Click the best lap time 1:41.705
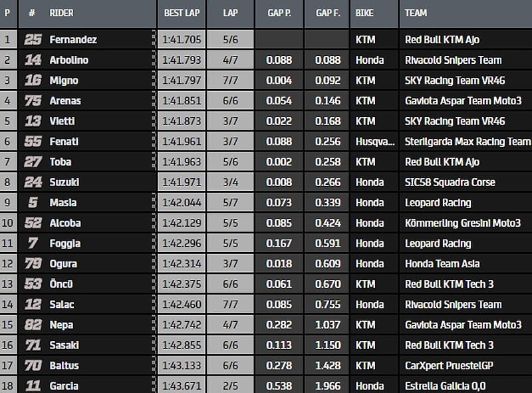The width and height of the screenshot is (532, 393). coord(181,40)
